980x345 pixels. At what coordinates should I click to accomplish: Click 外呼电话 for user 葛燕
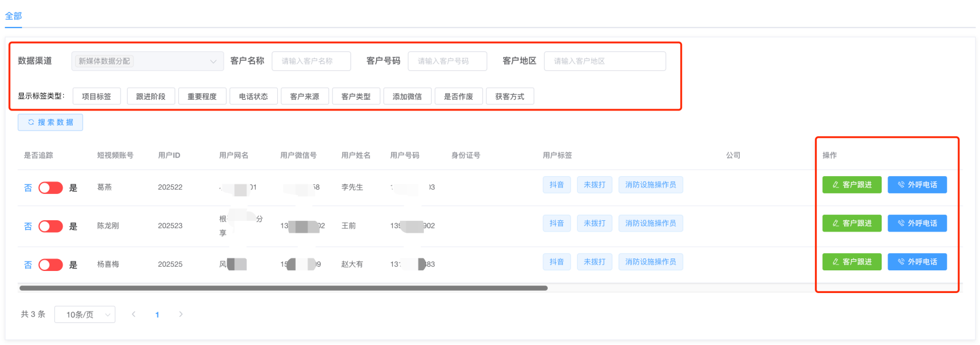pyautogui.click(x=917, y=185)
